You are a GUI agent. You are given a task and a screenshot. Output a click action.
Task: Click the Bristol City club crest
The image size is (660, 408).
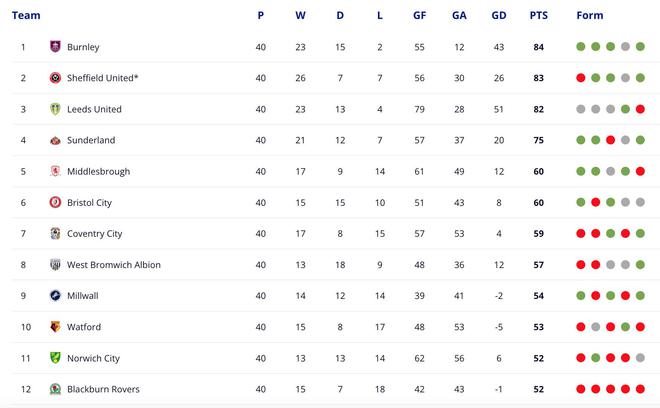[55, 203]
